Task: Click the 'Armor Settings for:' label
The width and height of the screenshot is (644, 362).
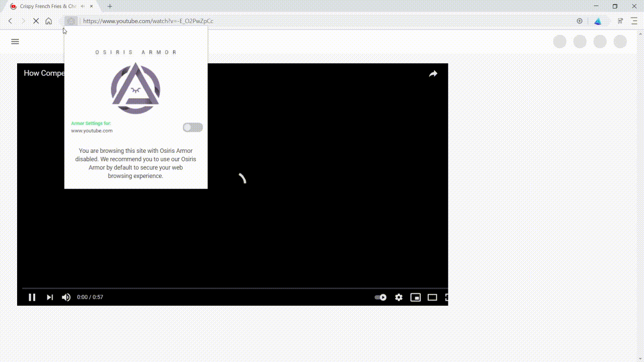Action: click(x=91, y=123)
